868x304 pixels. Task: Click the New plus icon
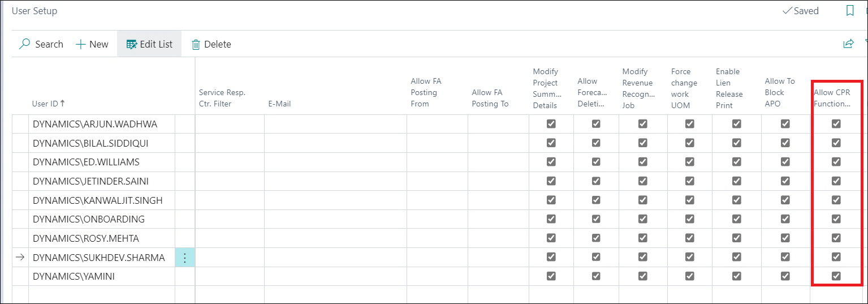[x=81, y=44]
